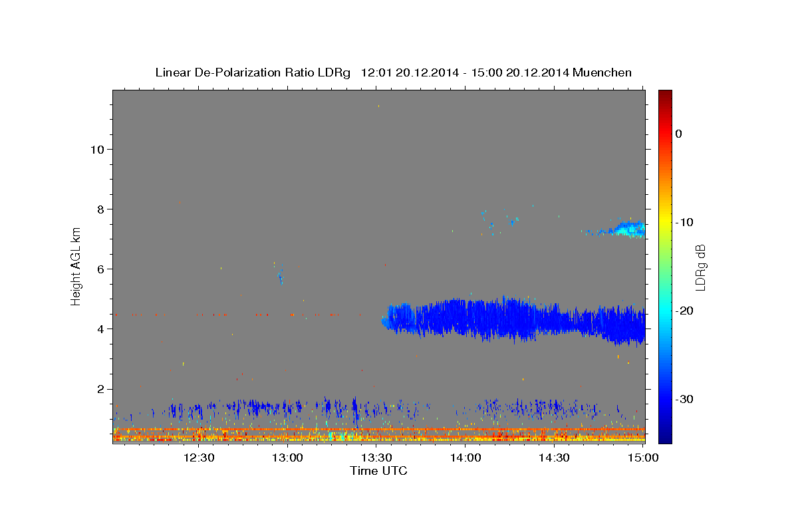Viewport: 798px width, 532px height.
Task: Click the '13:00' time axis label
Action: click(288, 458)
